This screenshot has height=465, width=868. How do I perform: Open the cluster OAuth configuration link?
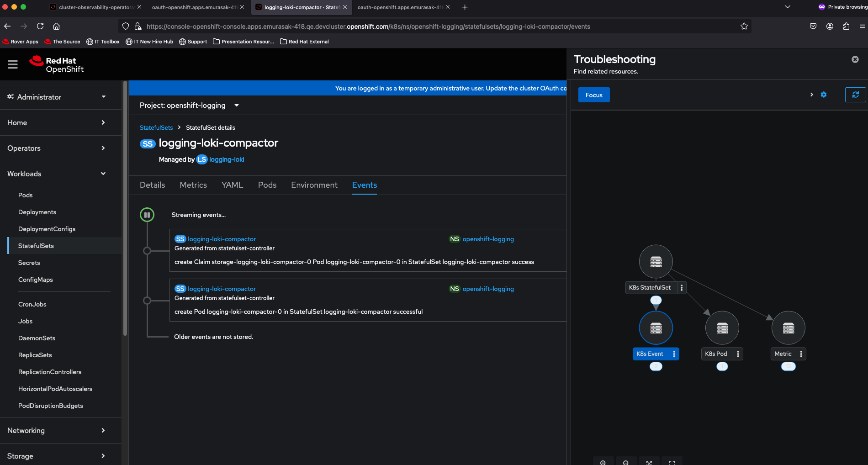tap(543, 88)
